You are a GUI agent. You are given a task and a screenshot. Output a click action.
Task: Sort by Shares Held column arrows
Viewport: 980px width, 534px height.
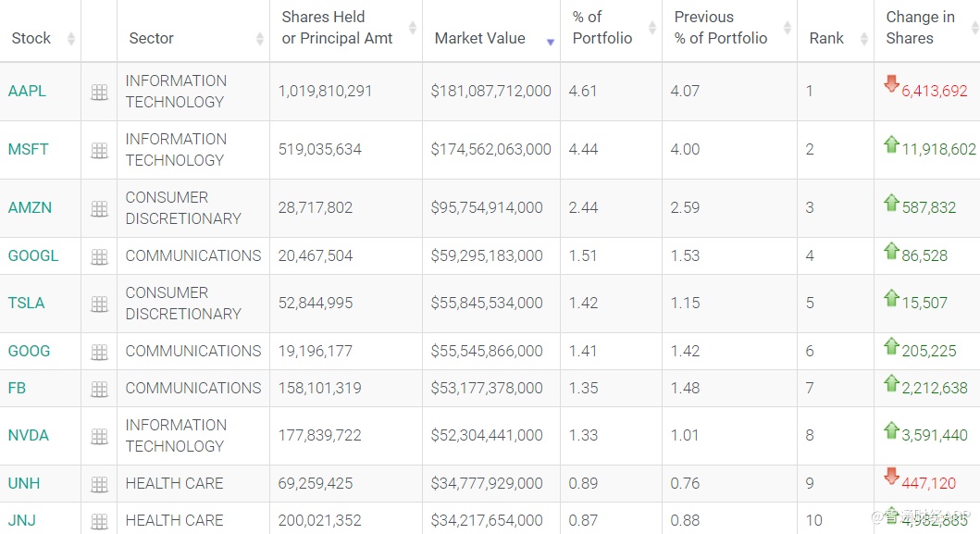pyautogui.click(x=413, y=27)
